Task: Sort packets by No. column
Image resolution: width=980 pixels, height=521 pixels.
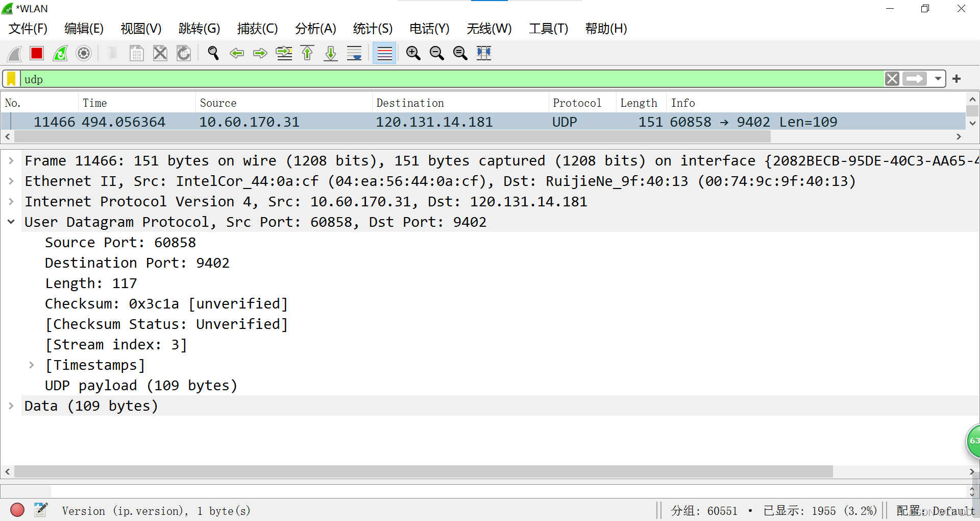Action: click(x=40, y=103)
